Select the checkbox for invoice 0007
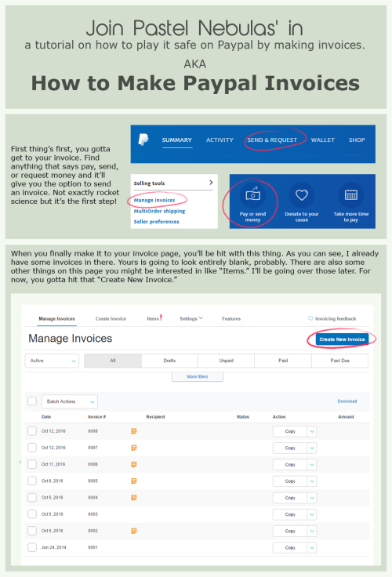This screenshot has width=392, height=577. click(32, 448)
